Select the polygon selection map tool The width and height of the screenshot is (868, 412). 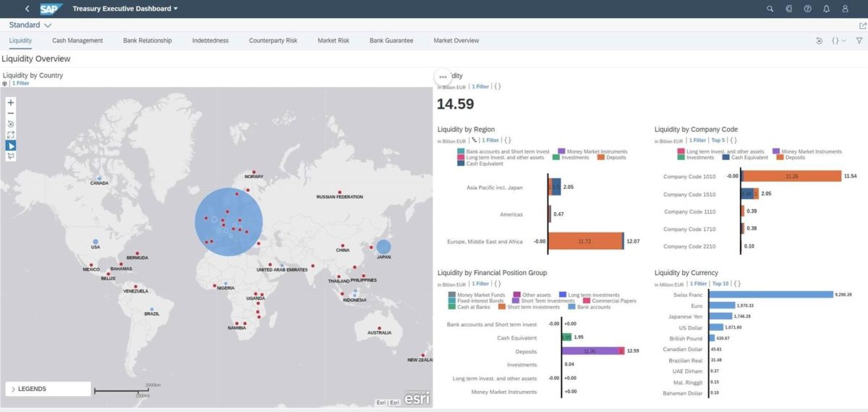click(x=11, y=156)
